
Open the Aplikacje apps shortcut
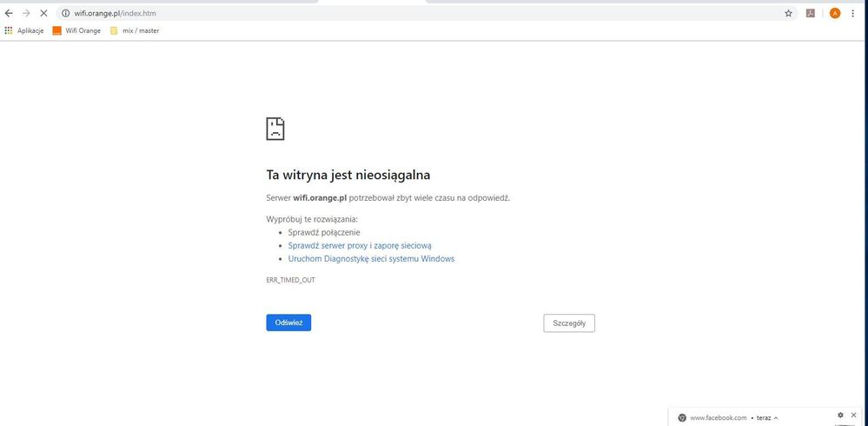(24, 30)
